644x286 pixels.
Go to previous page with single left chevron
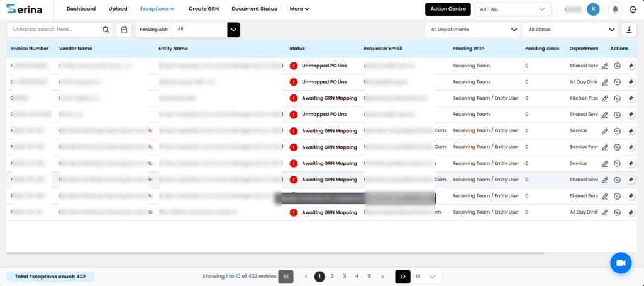306,277
